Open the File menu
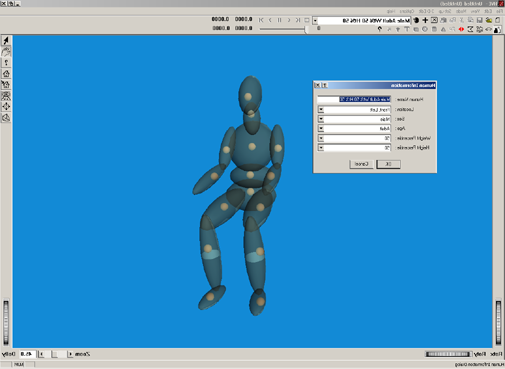The width and height of the screenshot is (505, 369). [x=499, y=11]
